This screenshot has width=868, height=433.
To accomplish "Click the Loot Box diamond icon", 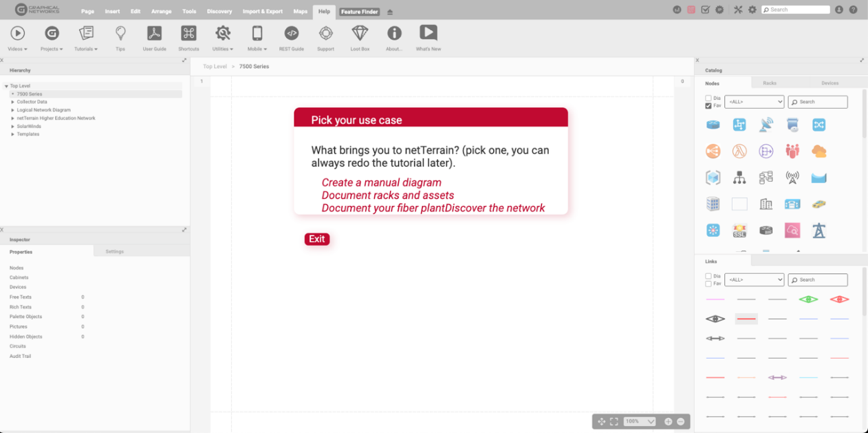I will pyautogui.click(x=360, y=33).
